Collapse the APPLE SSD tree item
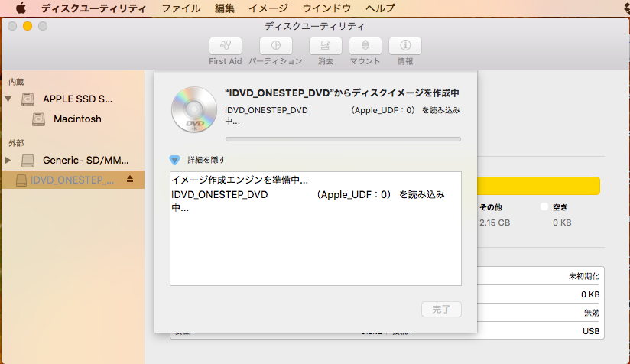The image size is (630, 364). 8,99
